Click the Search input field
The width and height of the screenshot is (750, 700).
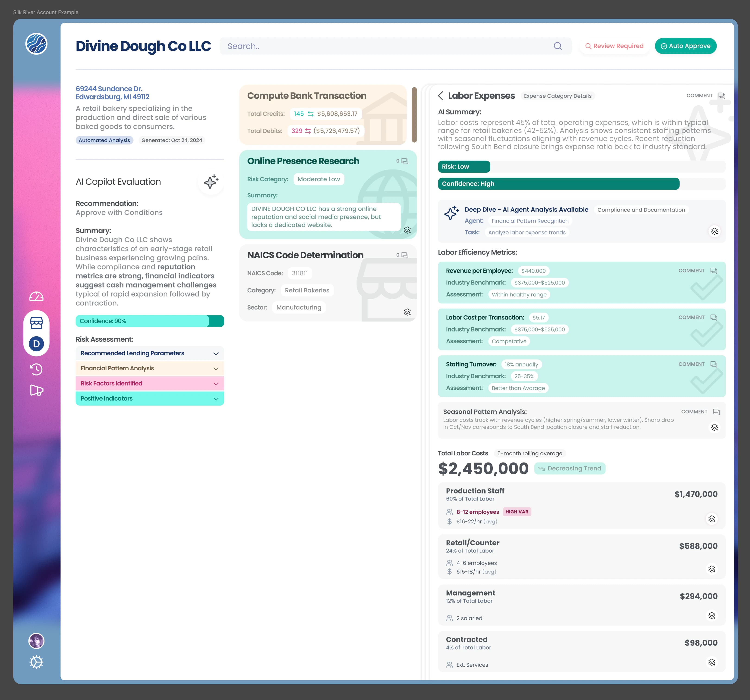coord(395,46)
